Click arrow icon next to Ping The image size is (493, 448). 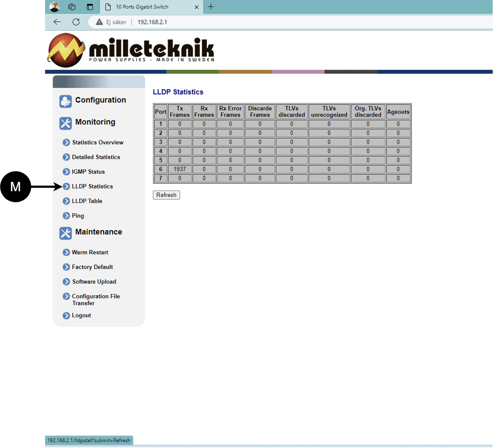(x=66, y=216)
